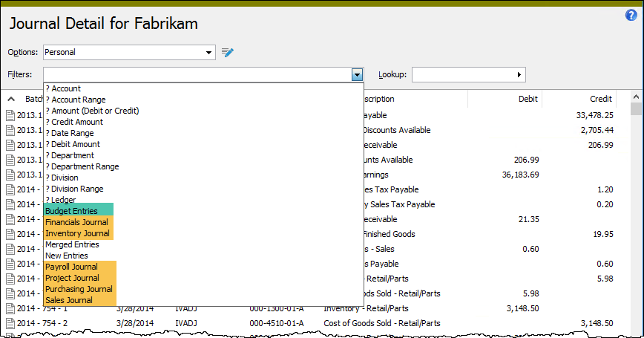Click document icon in the first journal row
The width and height of the screenshot is (644, 338).
(11, 115)
